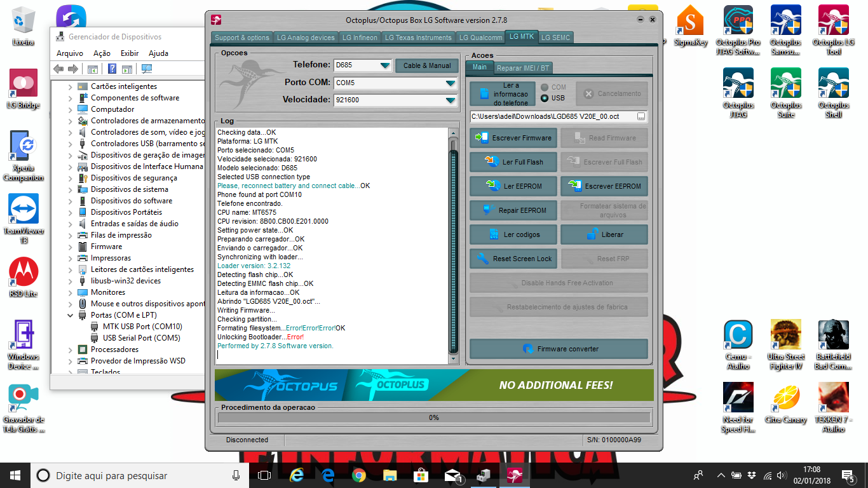Open Arquivo menu in Device Manager
This screenshot has height=488, width=868.
tap(70, 53)
